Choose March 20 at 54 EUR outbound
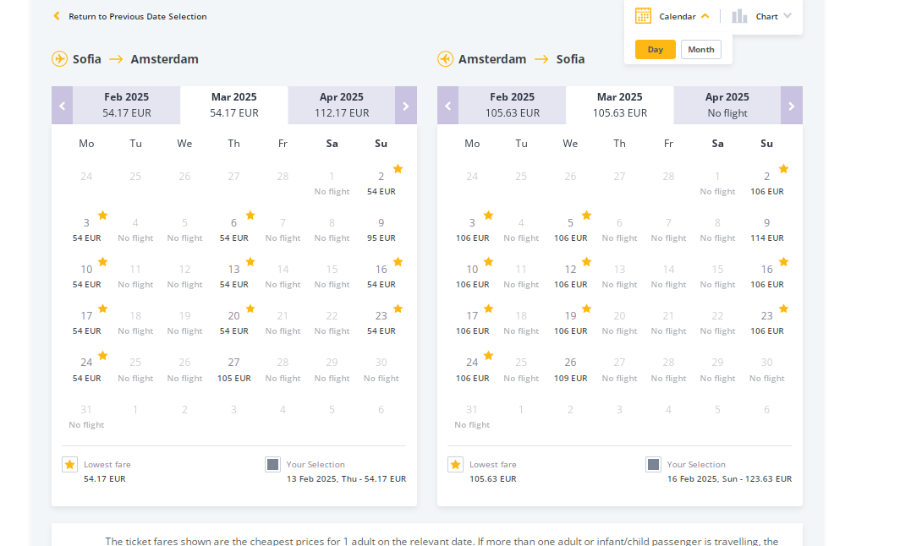Viewport: 900px width, 546px height. click(x=234, y=323)
